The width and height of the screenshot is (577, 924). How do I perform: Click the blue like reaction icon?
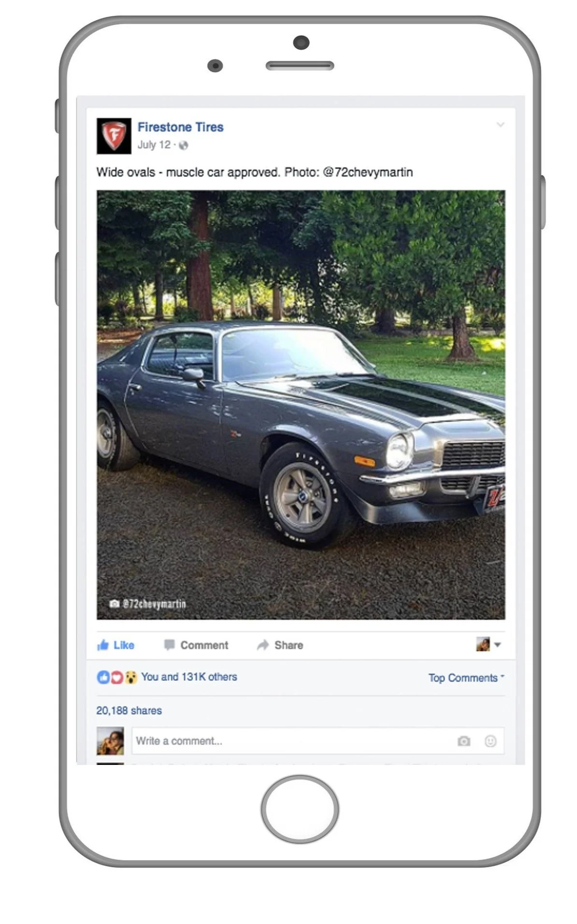[103, 677]
